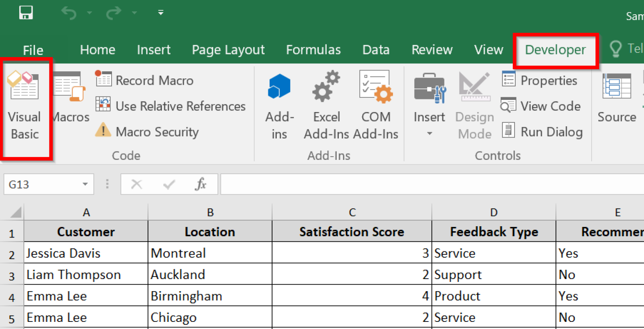Click View Code in Controls group
This screenshot has height=329, width=644.
pos(541,106)
